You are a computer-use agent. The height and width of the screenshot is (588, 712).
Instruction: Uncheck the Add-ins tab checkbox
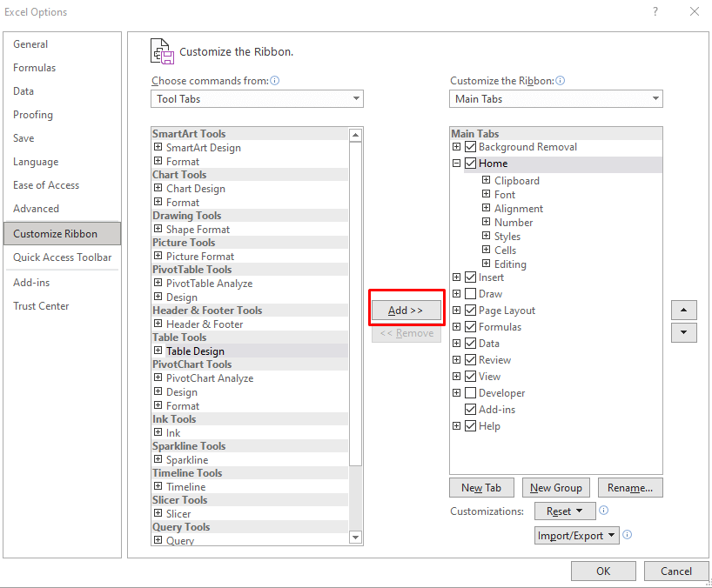pos(470,409)
